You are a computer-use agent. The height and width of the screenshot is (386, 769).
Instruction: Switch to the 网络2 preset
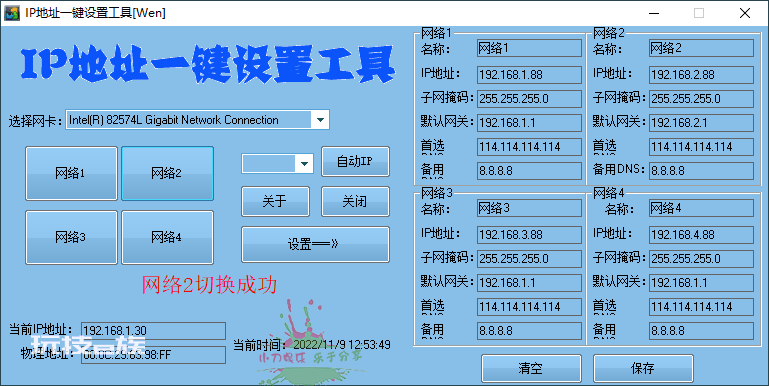point(167,173)
